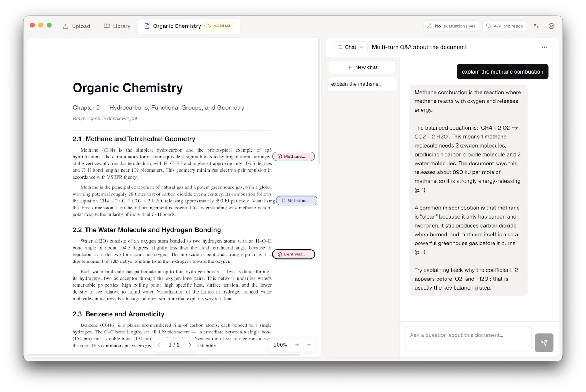Click the 1 / 2 page indicator

[174, 345]
